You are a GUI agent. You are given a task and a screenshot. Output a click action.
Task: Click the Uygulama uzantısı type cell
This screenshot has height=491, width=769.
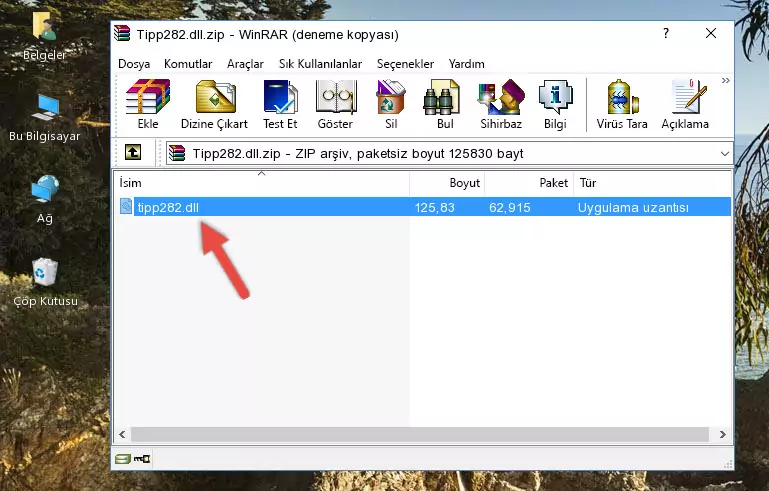[x=633, y=207]
